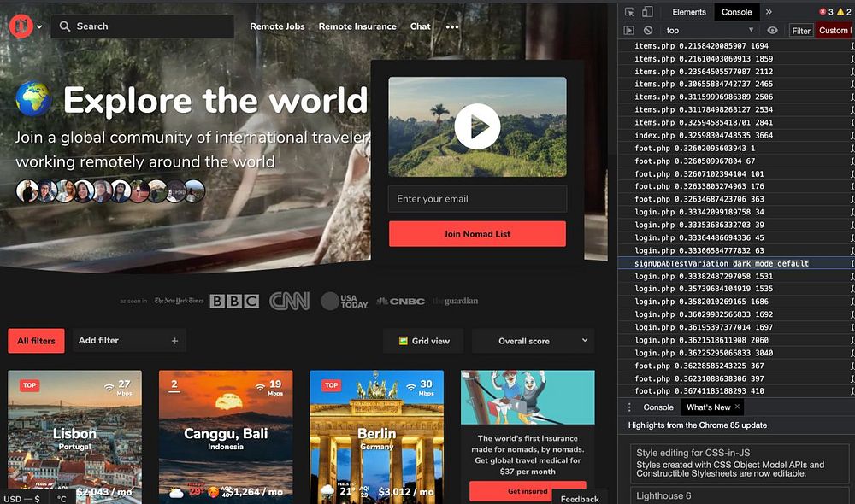Toggle the DevTools device toolbar icon
855x504 pixels.
(647, 12)
